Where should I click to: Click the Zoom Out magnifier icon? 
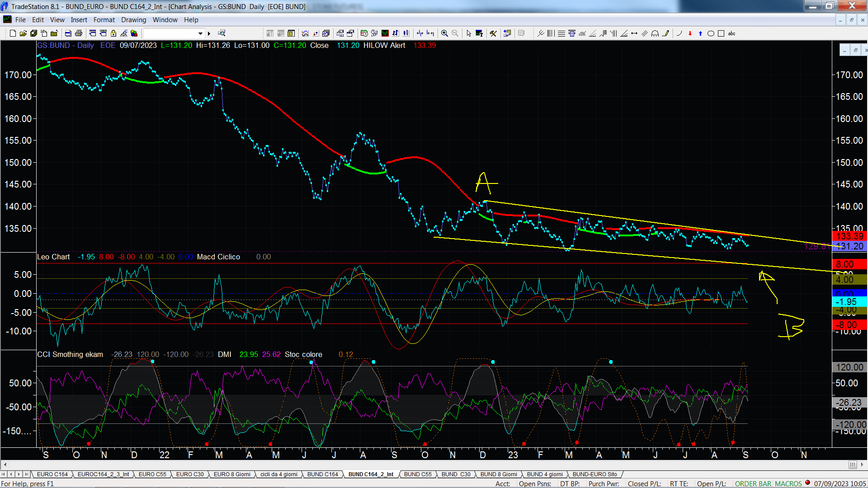tap(455, 33)
